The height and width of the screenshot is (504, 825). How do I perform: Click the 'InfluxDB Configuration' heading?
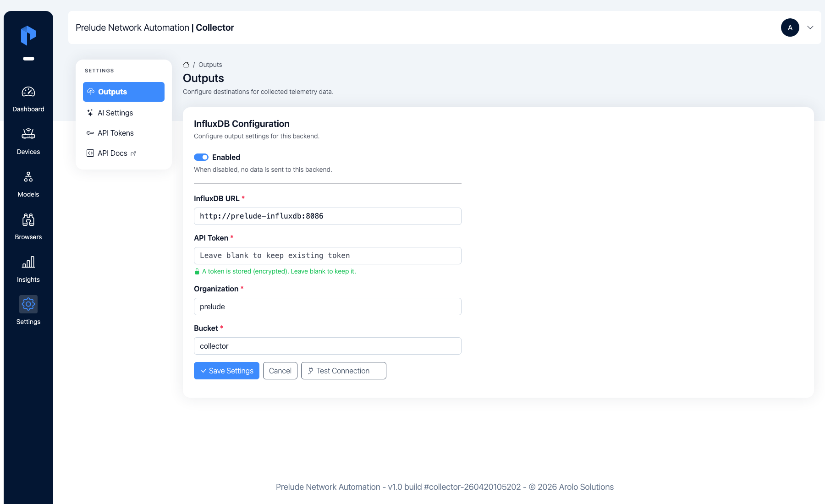pos(242,124)
